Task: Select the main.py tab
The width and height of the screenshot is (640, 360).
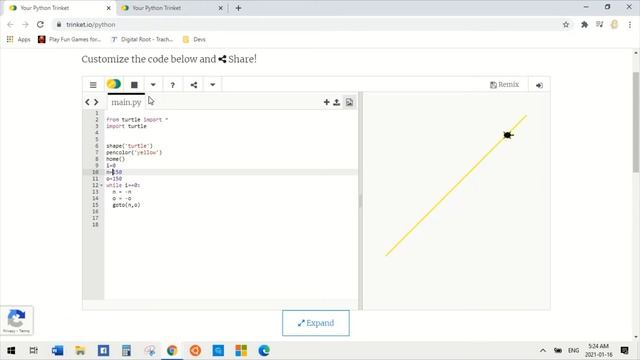Action: tap(126, 102)
